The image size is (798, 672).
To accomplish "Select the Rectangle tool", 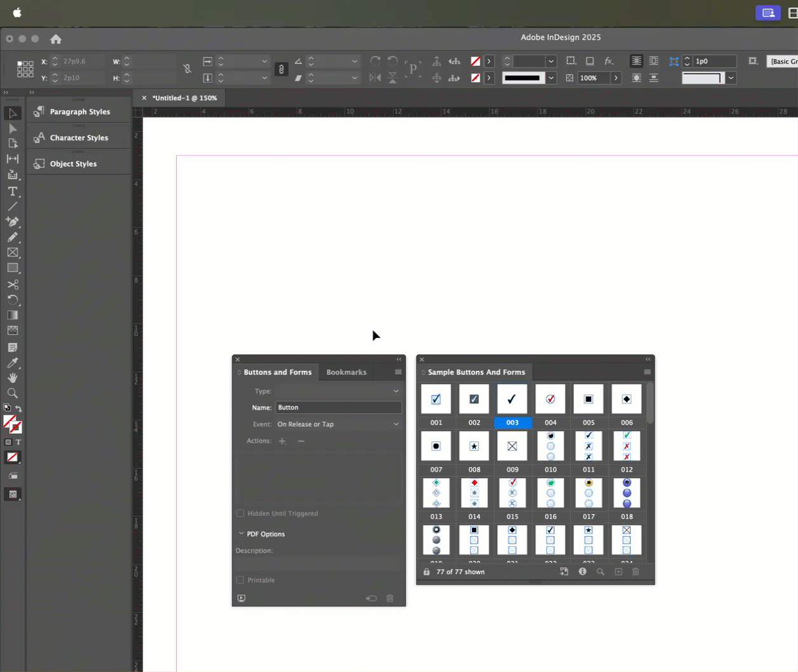I will tap(13, 268).
